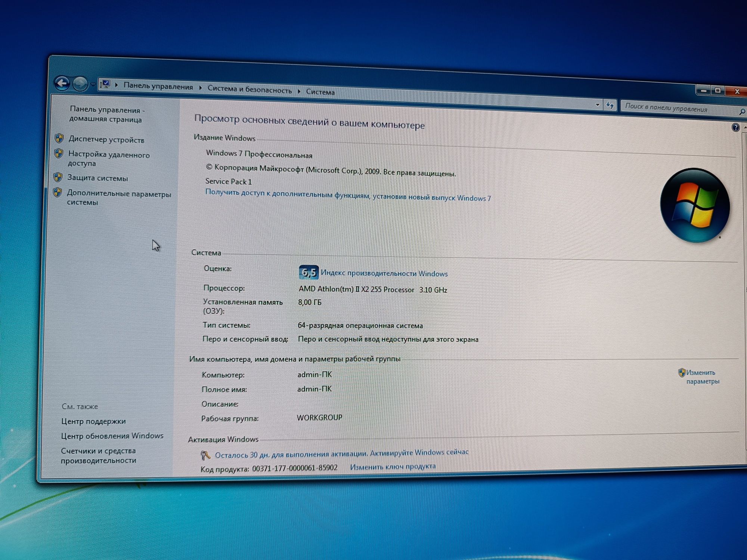Click admin-ПК value next to Компьютер
Viewport: 747px width, 560px height.
pyautogui.click(x=314, y=374)
